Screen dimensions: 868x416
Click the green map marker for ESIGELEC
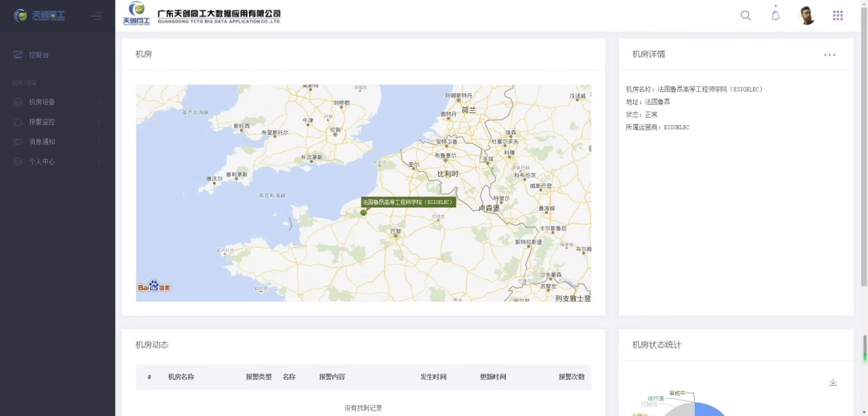pos(363,212)
